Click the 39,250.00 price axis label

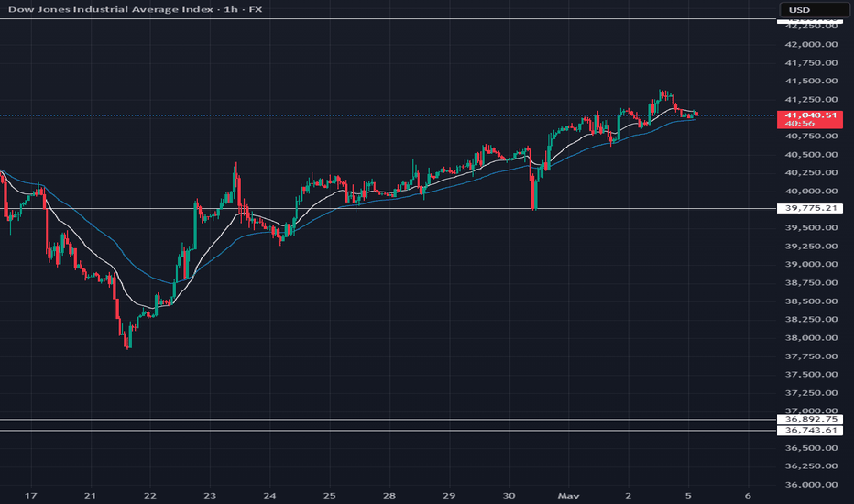[x=811, y=246]
